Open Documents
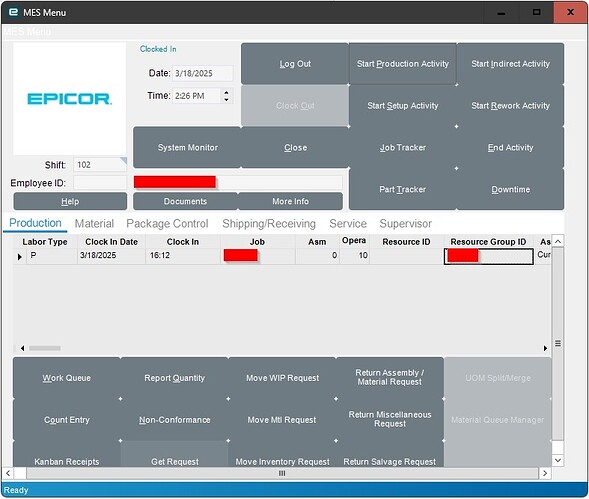The height and width of the screenshot is (499, 589). (185, 201)
